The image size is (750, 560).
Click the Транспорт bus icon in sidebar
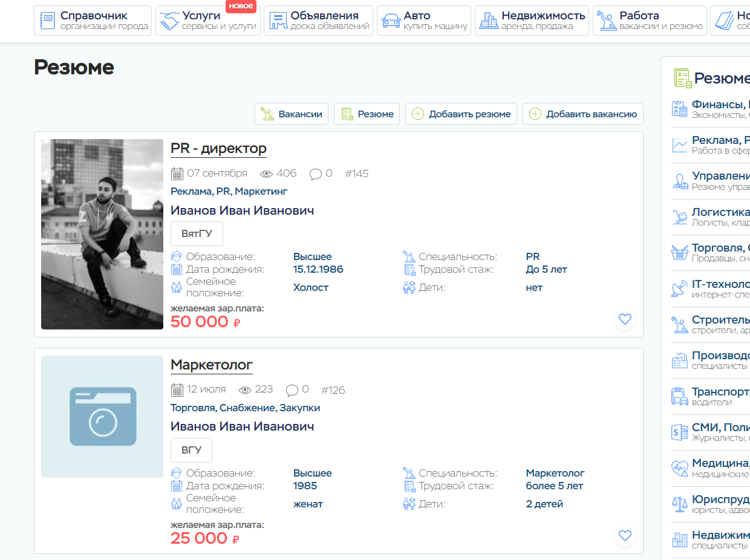(680, 396)
